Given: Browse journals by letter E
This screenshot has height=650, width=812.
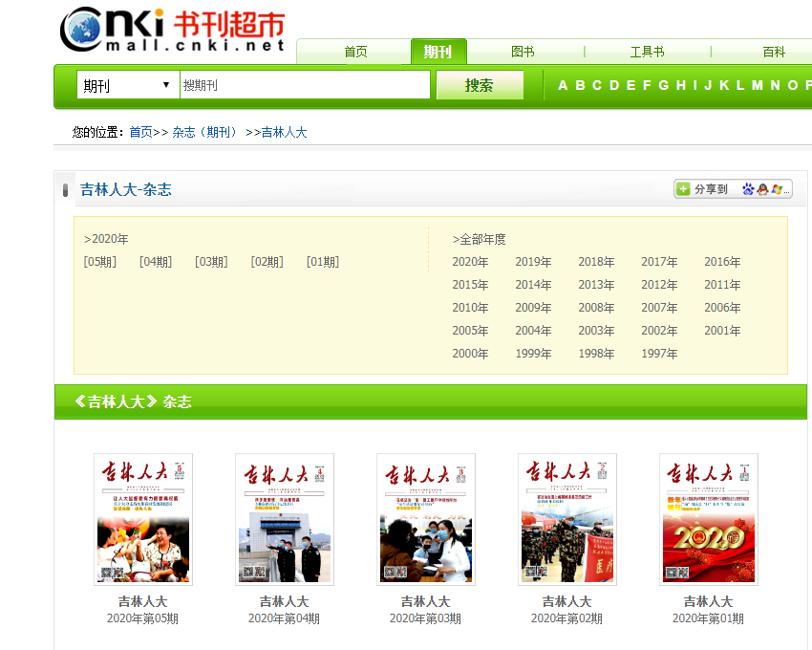Looking at the screenshot, I should click(630, 85).
